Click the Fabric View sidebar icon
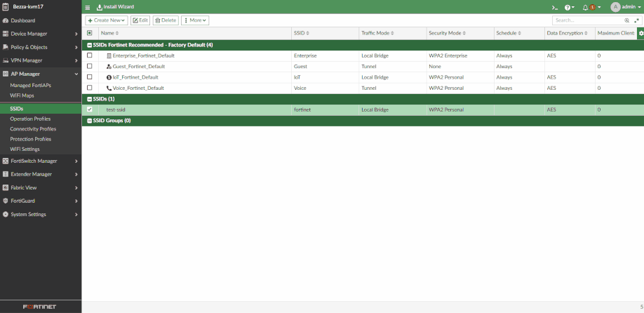The width and height of the screenshot is (644, 313). [x=6, y=187]
